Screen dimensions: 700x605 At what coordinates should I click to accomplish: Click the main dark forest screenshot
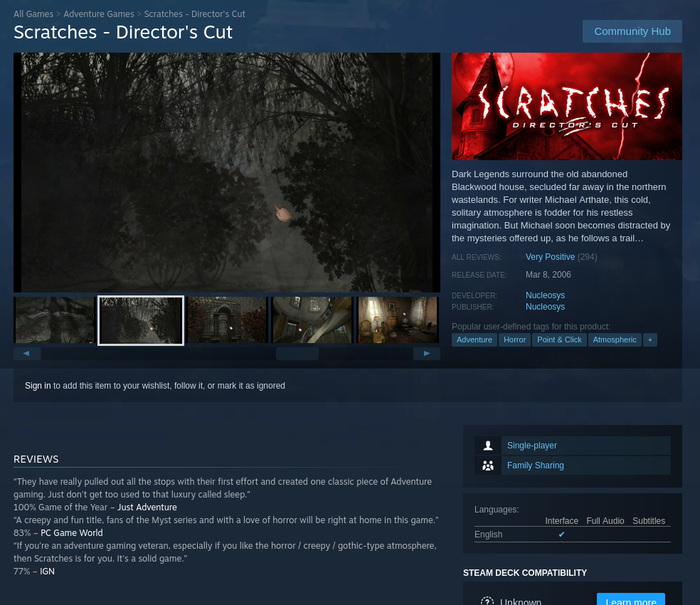point(227,172)
